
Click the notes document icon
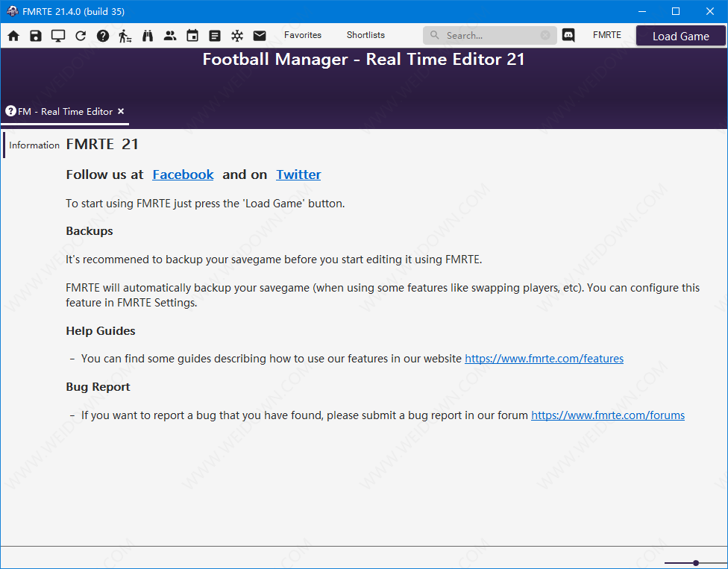pyautogui.click(x=215, y=36)
